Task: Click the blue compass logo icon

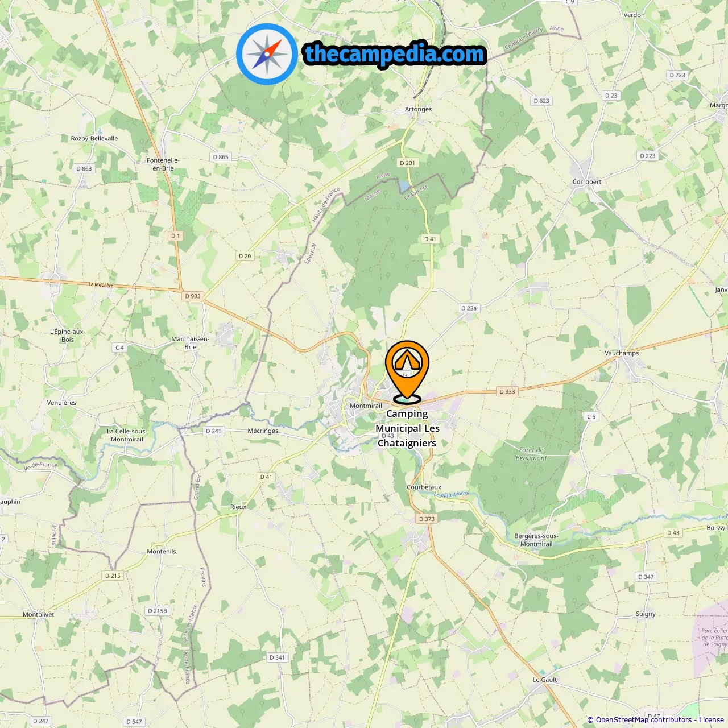Action: point(267,54)
